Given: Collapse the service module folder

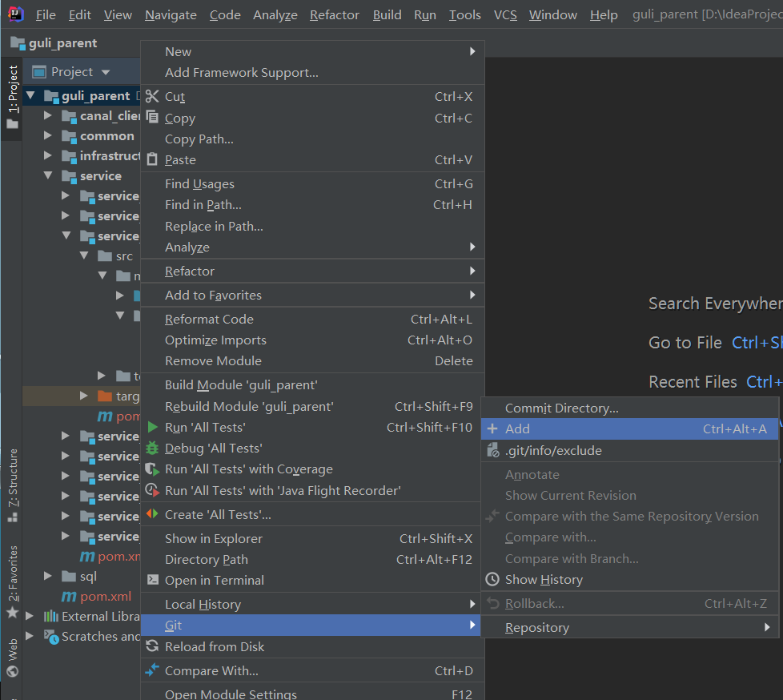Looking at the screenshot, I should (48, 175).
